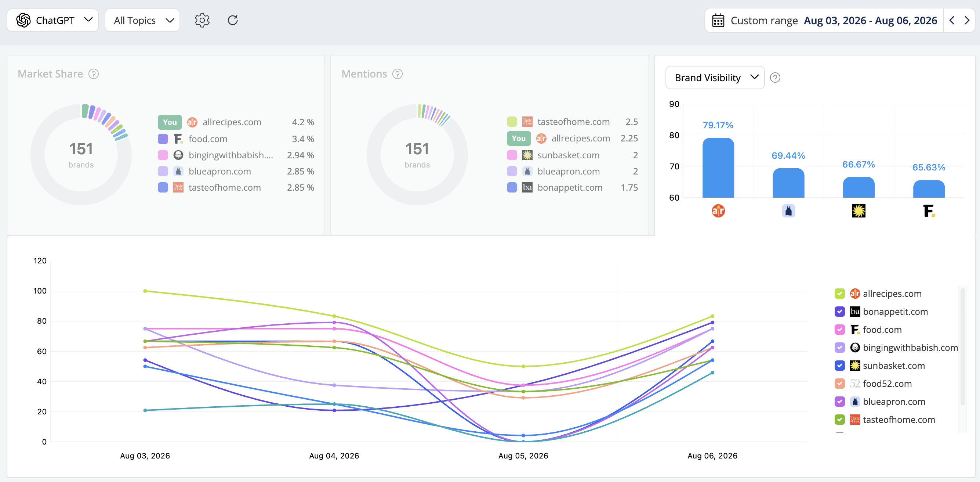Click bonappetit blue swatch in Mentions
The image size is (980, 482).
click(512, 187)
